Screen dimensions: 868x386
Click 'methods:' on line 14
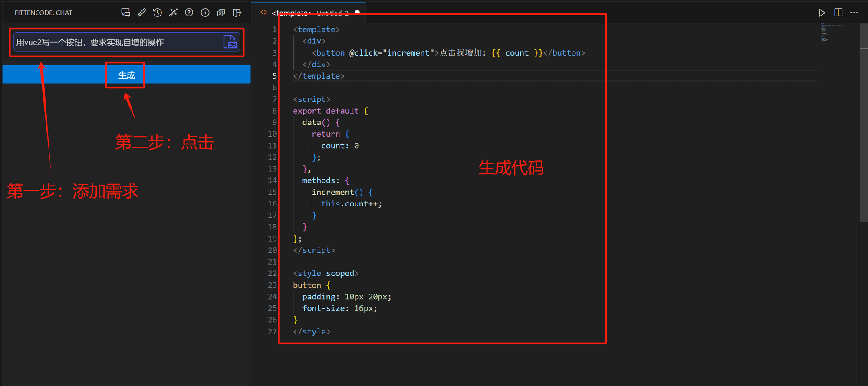pos(321,180)
